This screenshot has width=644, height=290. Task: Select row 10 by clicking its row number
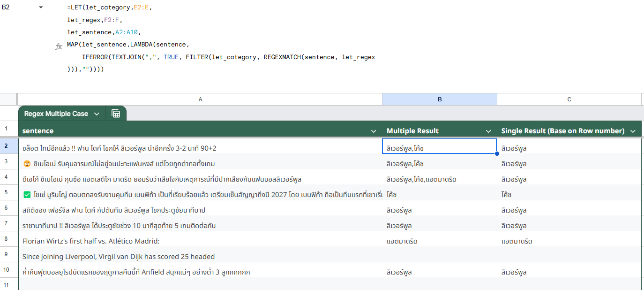point(8,272)
